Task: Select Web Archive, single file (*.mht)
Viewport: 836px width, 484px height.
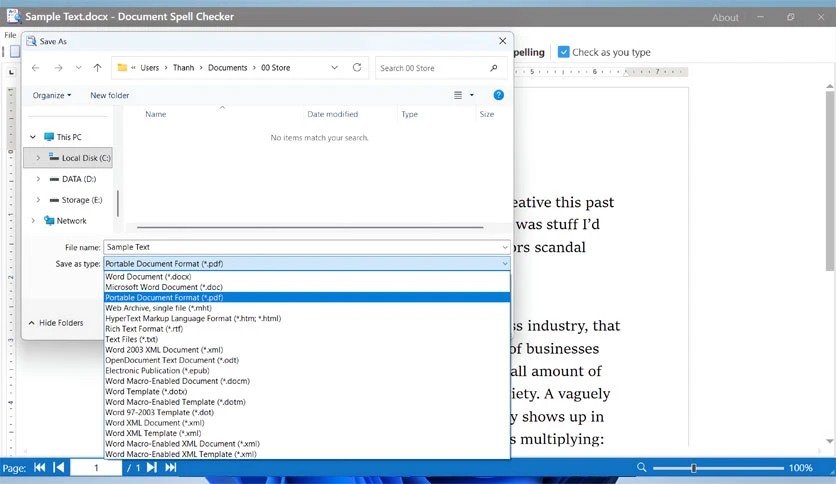Action: (307, 308)
